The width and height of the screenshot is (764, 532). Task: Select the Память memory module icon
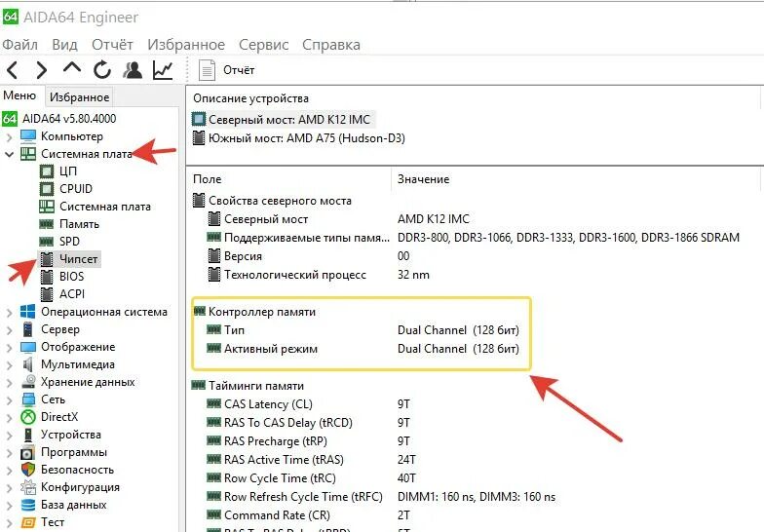47,224
